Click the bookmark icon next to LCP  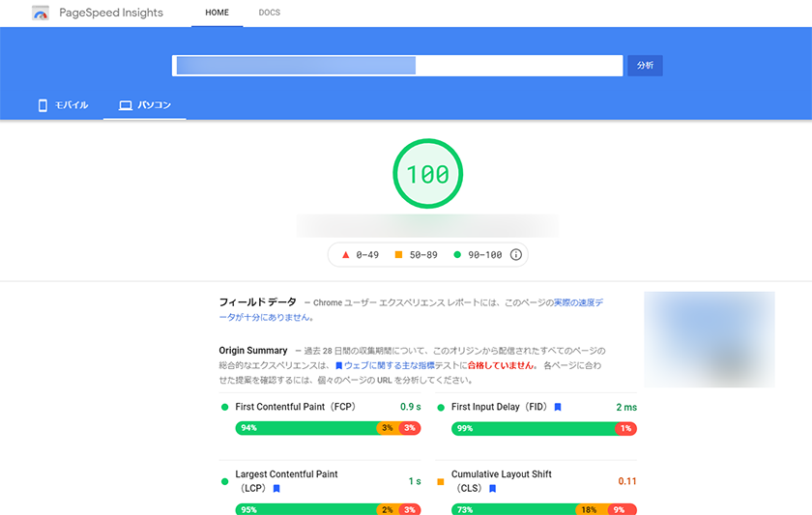click(x=276, y=489)
